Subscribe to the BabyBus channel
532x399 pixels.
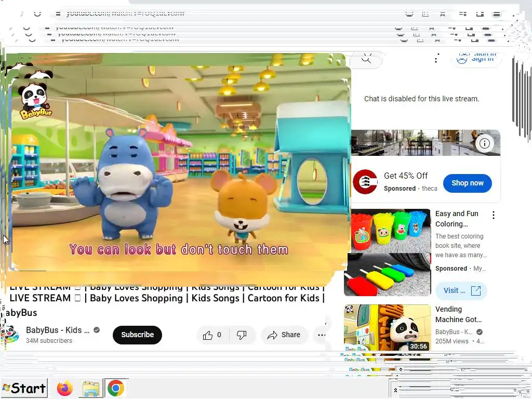tap(137, 335)
